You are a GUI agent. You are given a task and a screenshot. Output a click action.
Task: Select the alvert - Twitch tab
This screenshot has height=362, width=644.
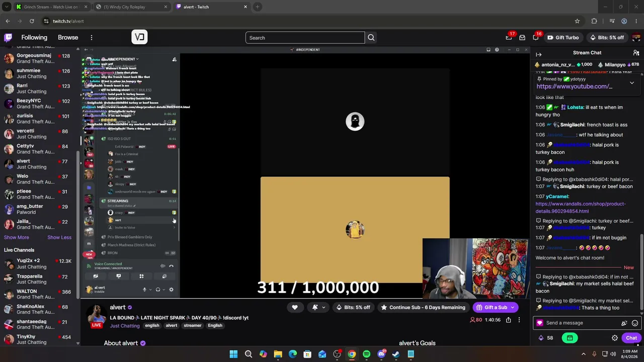[x=212, y=7]
